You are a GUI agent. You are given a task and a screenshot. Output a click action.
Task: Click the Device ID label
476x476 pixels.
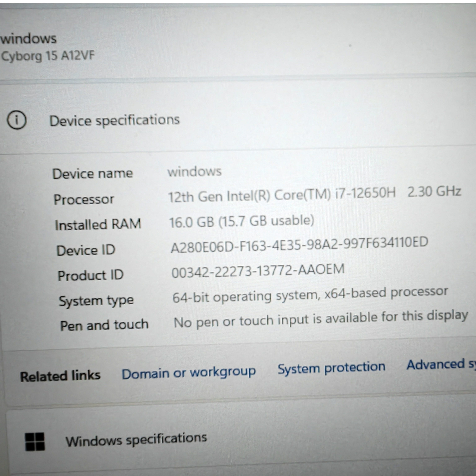[x=86, y=250]
